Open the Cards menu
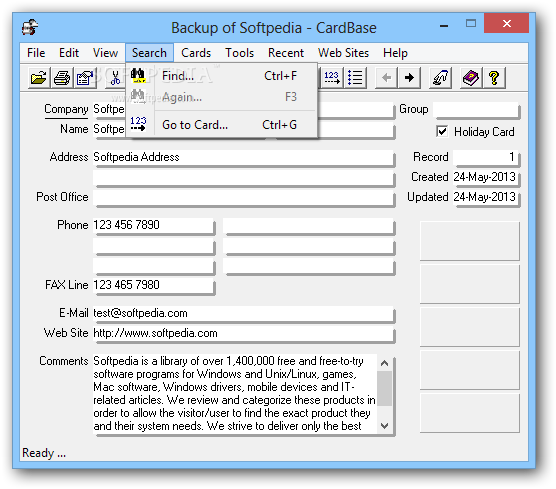The height and width of the screenshot is (489, 556). coord(196,53)
